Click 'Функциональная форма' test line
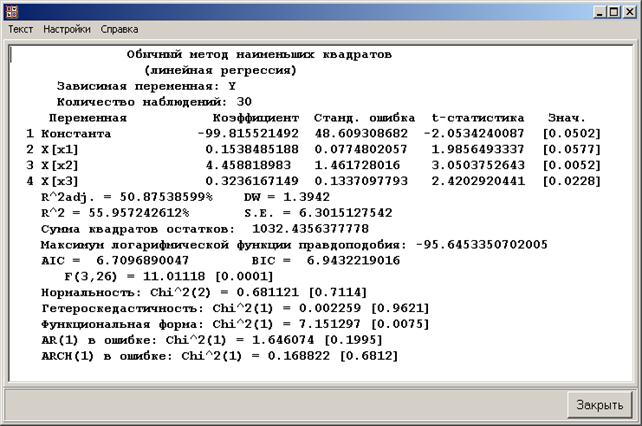 235,324
